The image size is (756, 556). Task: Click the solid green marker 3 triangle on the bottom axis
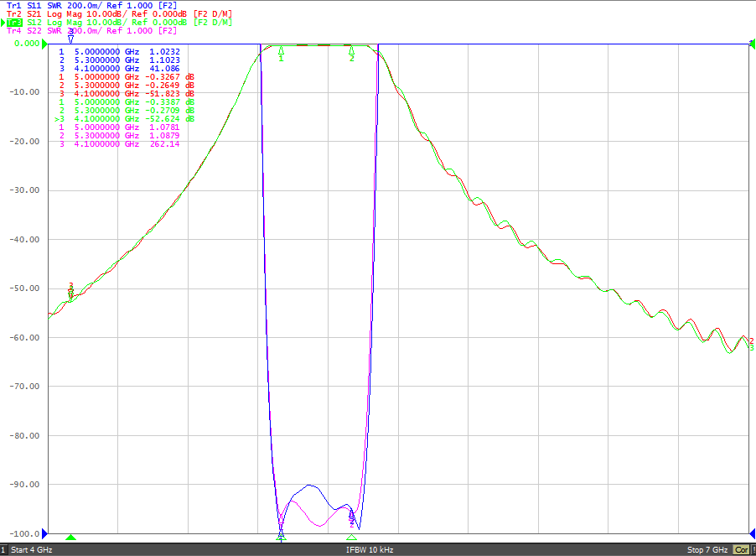click(71, 538)
